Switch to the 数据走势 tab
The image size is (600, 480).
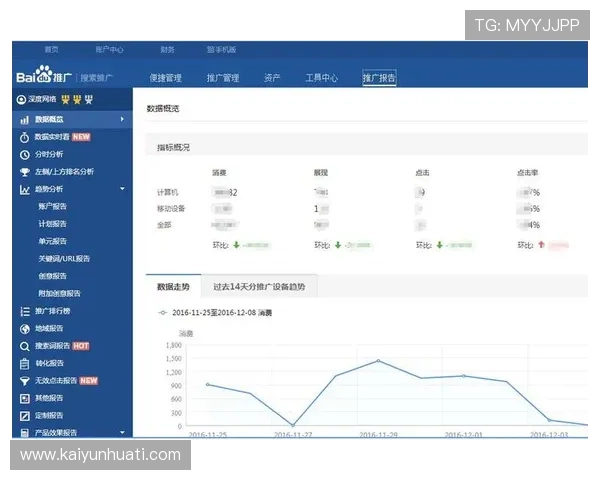coord(173,287)
